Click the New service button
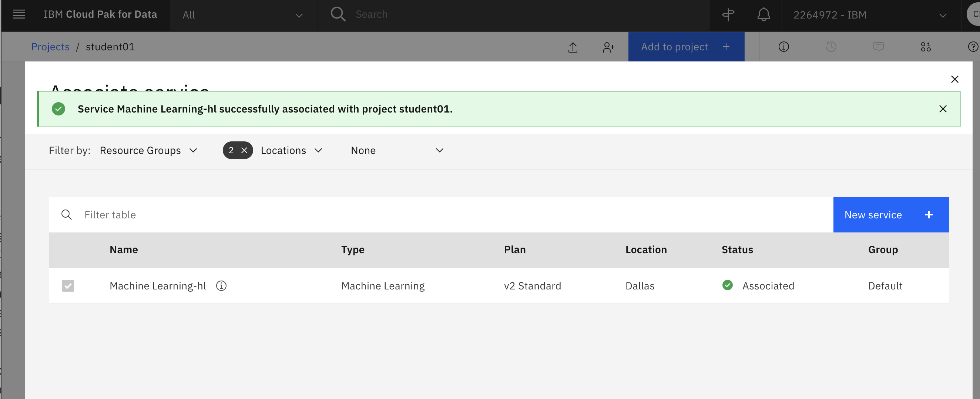Image resolution: width=980 pixels, height=399 pixels. [x=890, y=215]
